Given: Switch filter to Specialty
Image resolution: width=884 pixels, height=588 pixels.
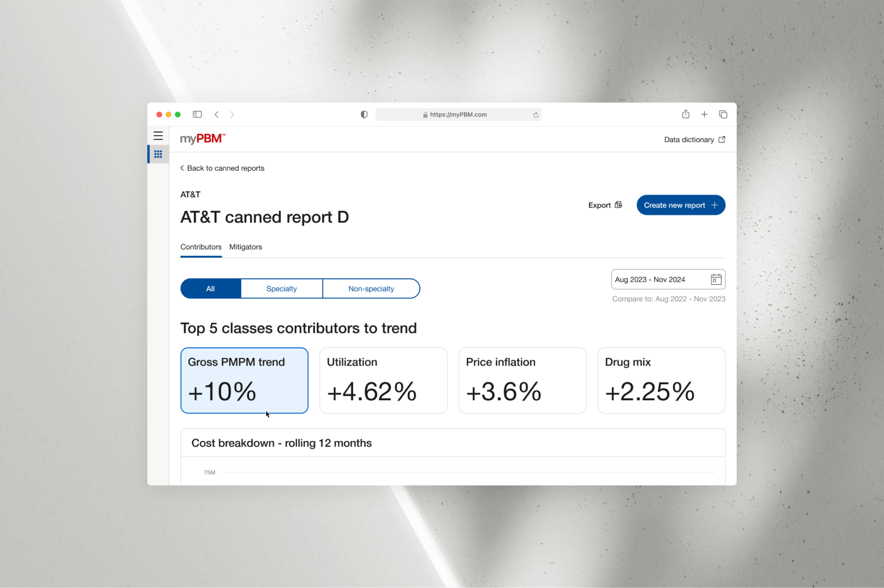Looking at the screenshot, I should point(281,289).
